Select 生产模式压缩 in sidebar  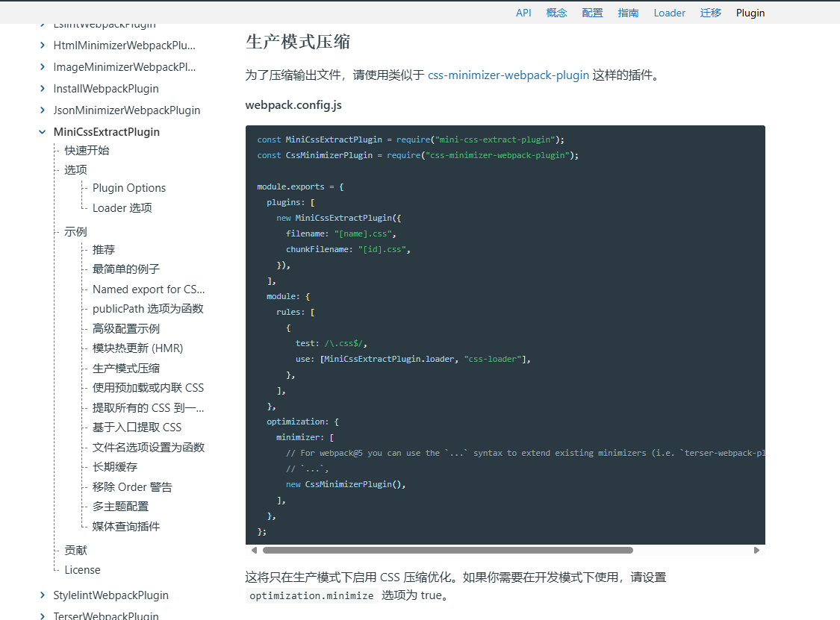click(x=126, y=369)
